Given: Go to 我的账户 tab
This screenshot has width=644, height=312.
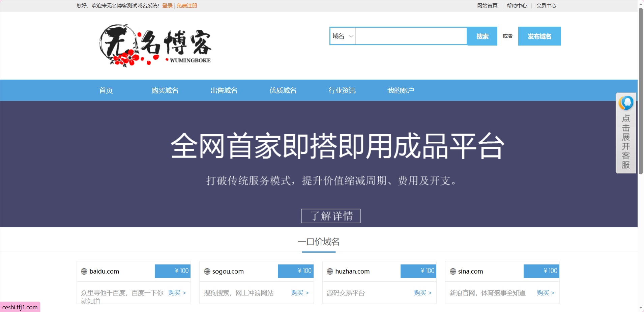Looking at the screenshot, I should point(401,90).
